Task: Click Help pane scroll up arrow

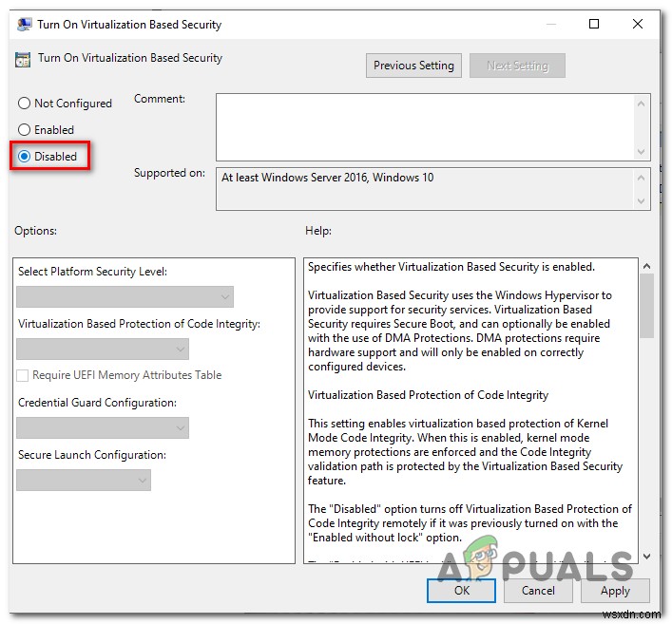Action: click(x=647, y=266)
